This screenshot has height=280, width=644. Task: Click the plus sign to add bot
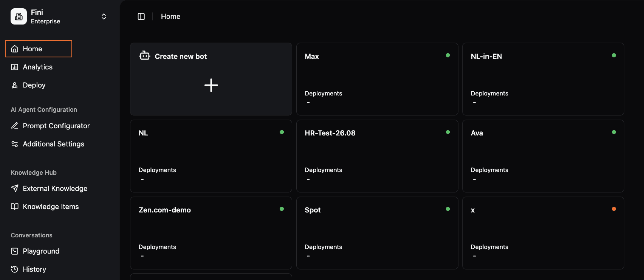[211, 85]
